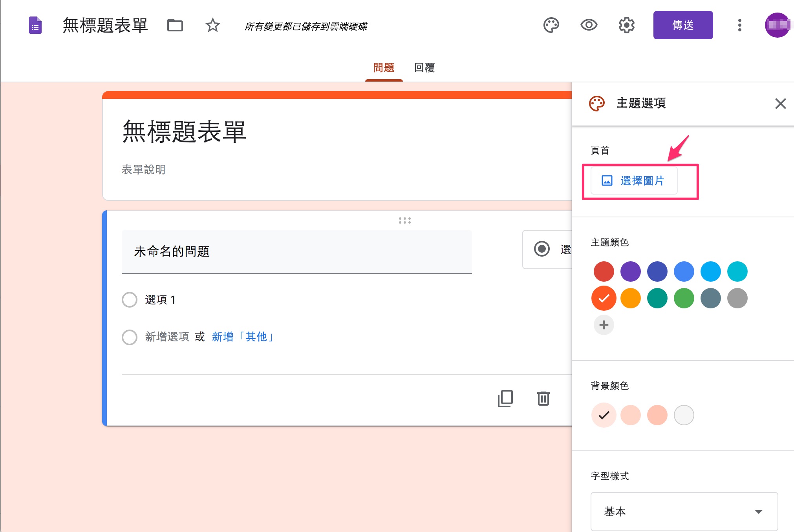Select the orange theme color
Image resolution: width=794 pixels, height=532 pixels.
point(630,298)
